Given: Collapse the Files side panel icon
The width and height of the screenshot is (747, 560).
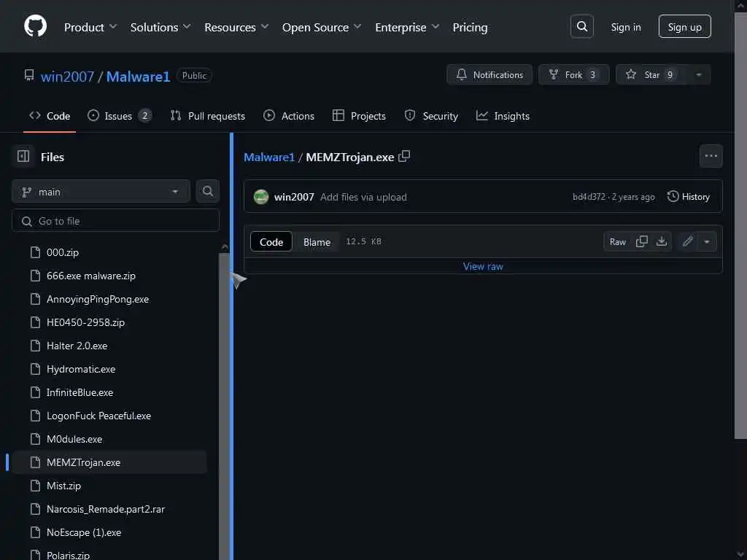Looking at the screenshot, I should 23,156.
